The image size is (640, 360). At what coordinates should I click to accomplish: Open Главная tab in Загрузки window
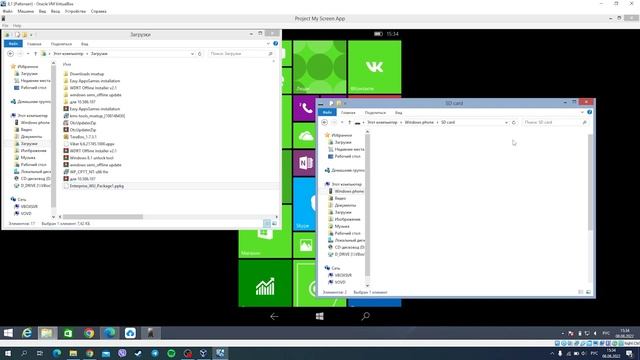click(34, 44)
